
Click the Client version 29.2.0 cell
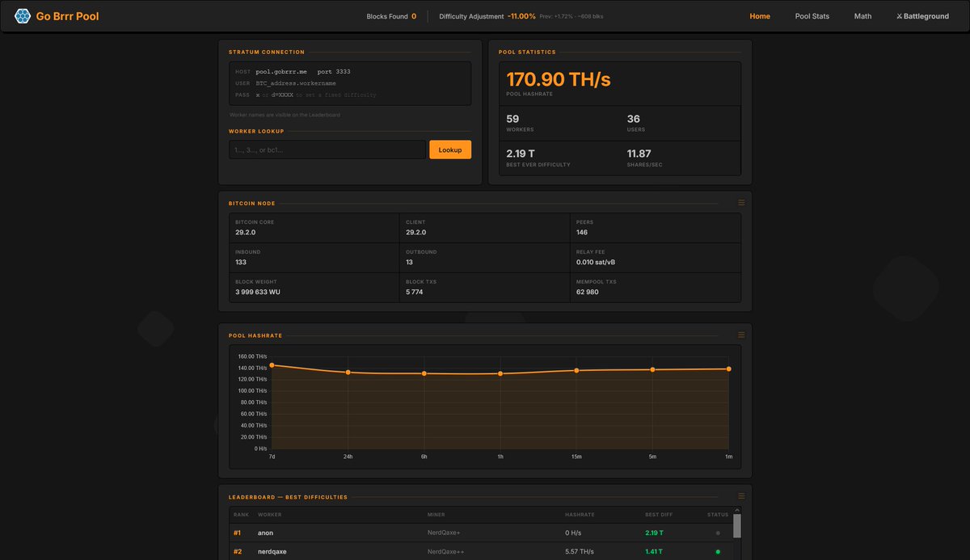click(484, 228)
